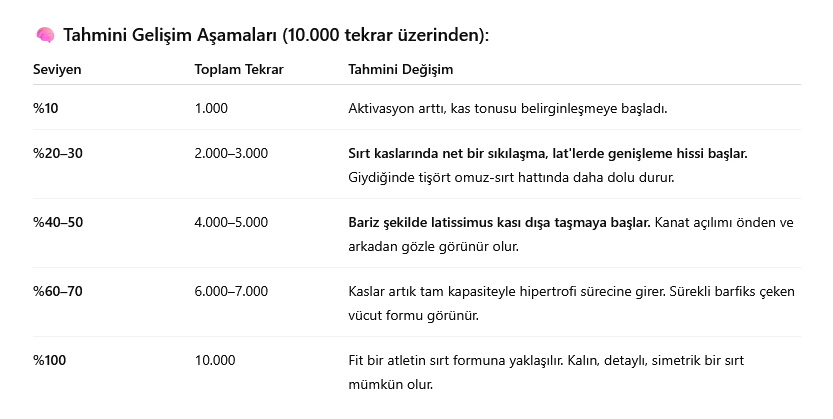Click the 2.000–3.000 repetitions cell

coord(231,154)
